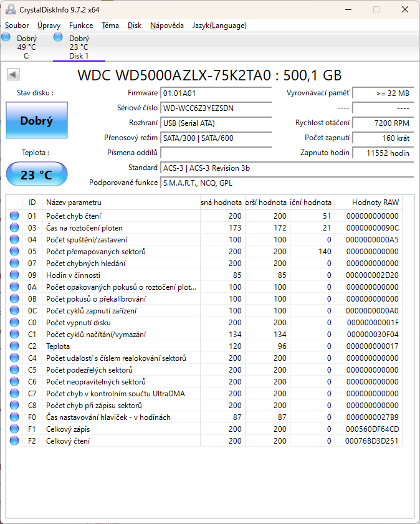Image resolution: width=420 pixels, height=524 pixels.
Task: Open the Jazyk(Language) menu
Action: point(219,26)
